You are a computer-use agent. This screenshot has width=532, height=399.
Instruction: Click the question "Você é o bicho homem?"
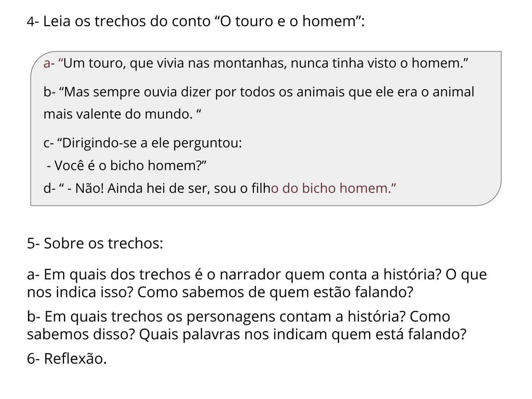tap(128, 165)
